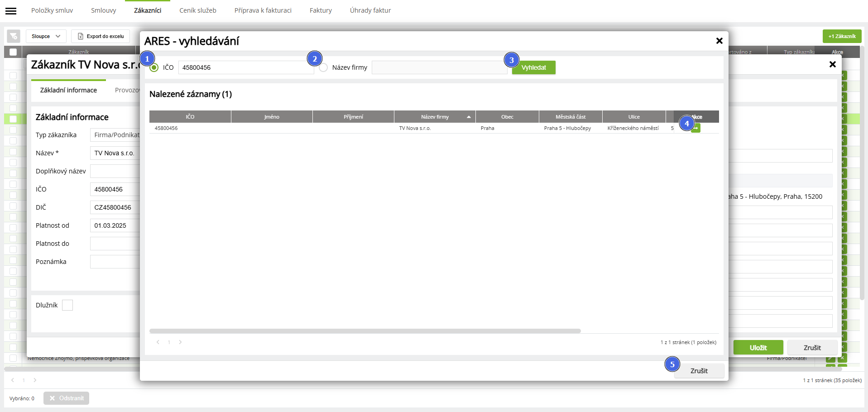Select the Zákazníci tab

[x=148, y=10]
